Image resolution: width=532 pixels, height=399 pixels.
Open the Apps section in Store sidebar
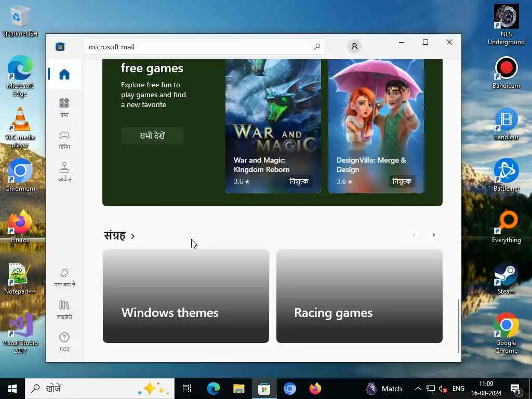[64, 107]
